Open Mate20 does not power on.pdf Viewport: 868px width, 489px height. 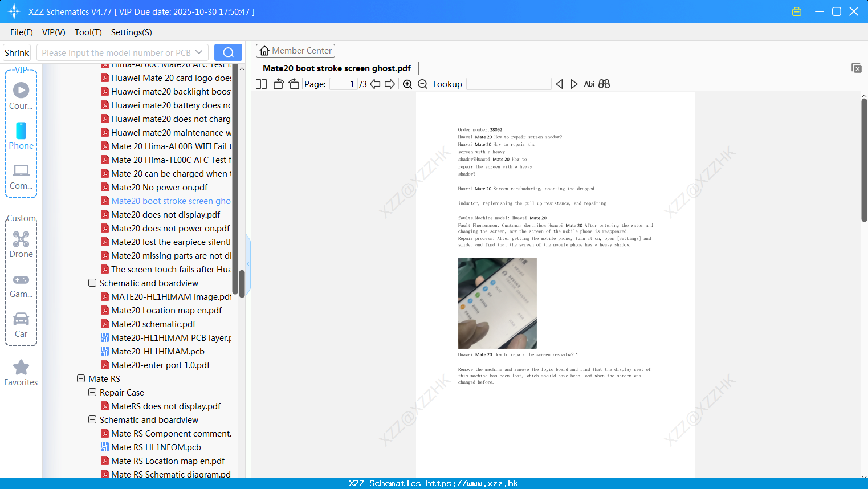click(x=170, y=228)
